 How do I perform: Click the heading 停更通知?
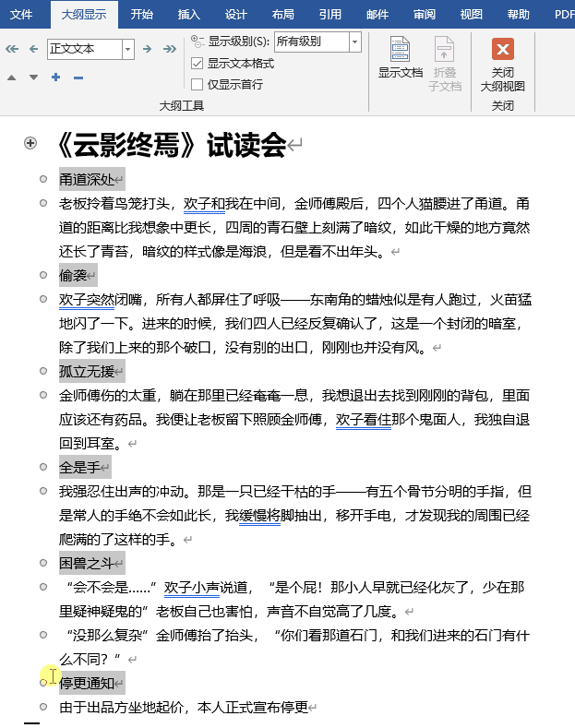click(87, 683)
